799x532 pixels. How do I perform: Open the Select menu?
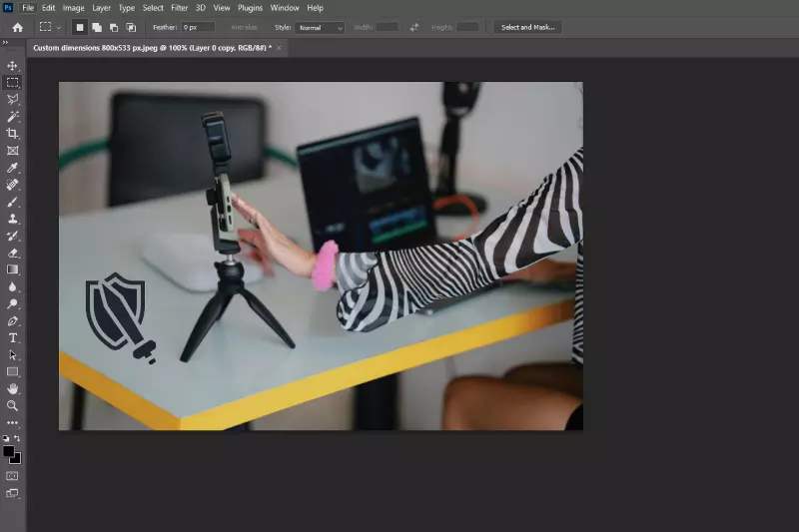(x=153, y=8)
